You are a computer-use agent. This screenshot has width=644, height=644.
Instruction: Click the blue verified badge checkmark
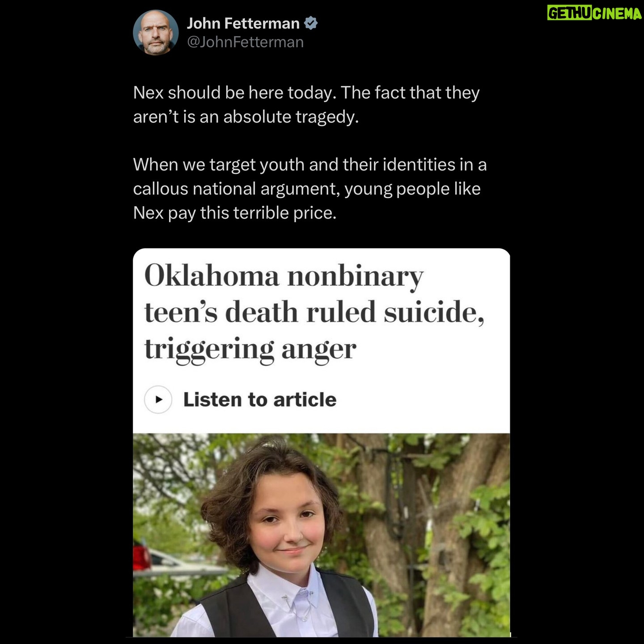pos(311,23)
